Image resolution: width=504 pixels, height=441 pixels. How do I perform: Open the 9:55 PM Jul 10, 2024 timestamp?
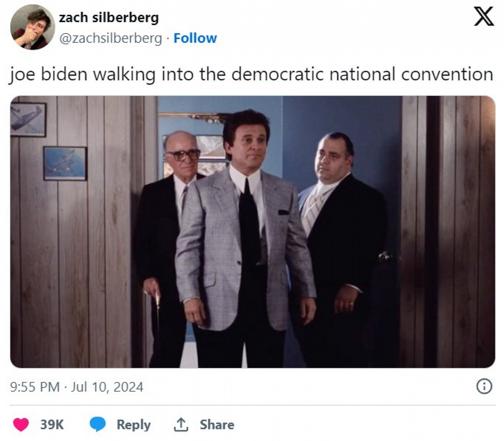point(77,387)
